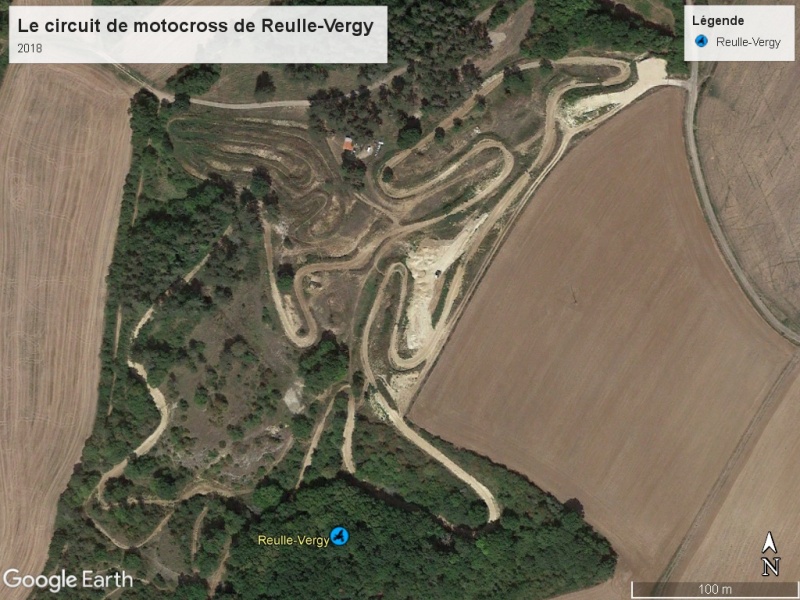This screenshot has width=800, height=600.
Task: Click the blue Reulle-Vergy placemark icon on the map
Action: (339, 536)
